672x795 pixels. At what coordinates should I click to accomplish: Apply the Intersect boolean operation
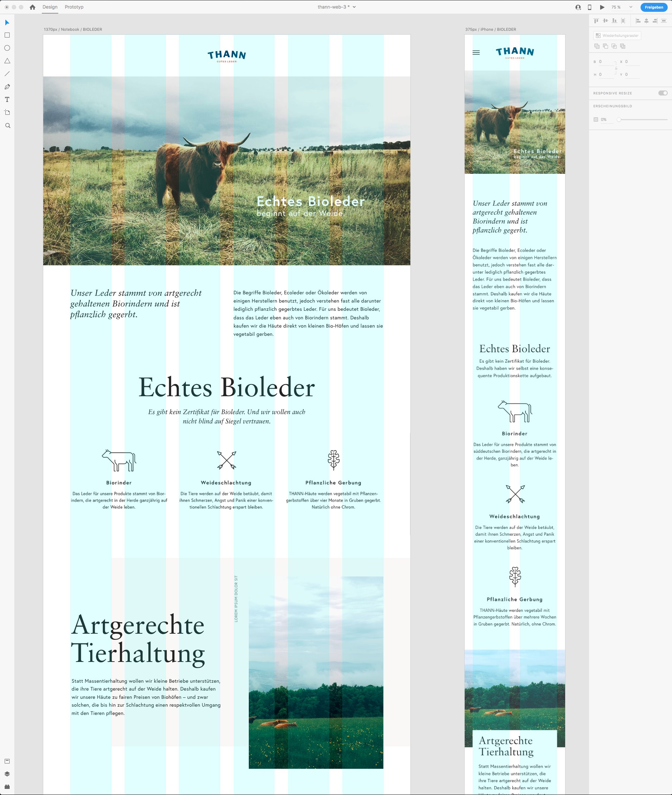click(x=614, y=46)
